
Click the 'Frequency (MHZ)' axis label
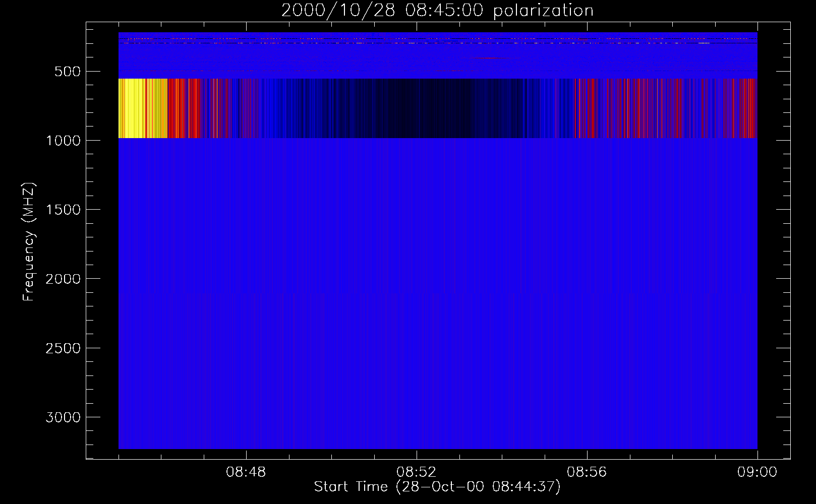click(x=29, y=241)
